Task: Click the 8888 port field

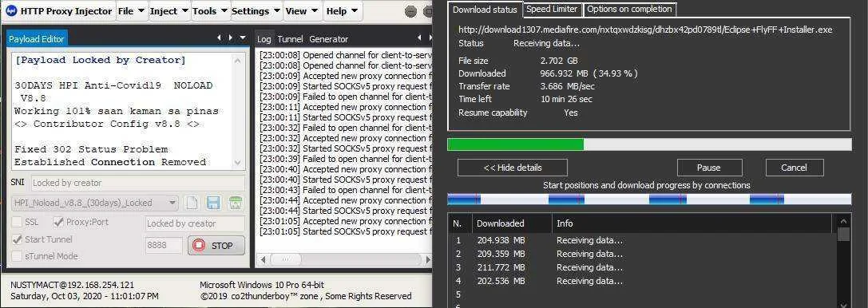Action: 164,245
